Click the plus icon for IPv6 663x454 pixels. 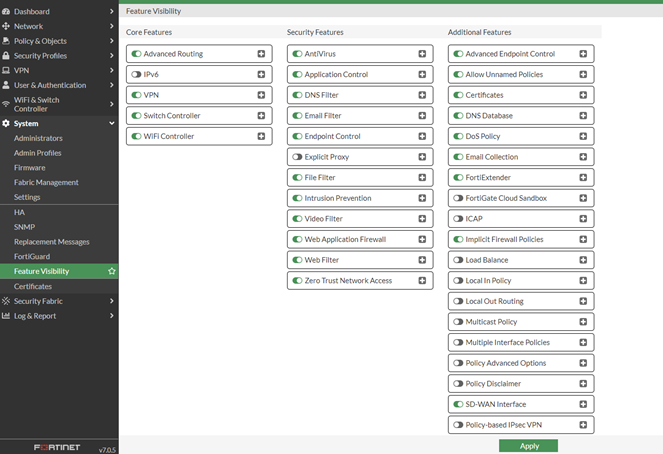pyautogui.click(x=261, y=74)
